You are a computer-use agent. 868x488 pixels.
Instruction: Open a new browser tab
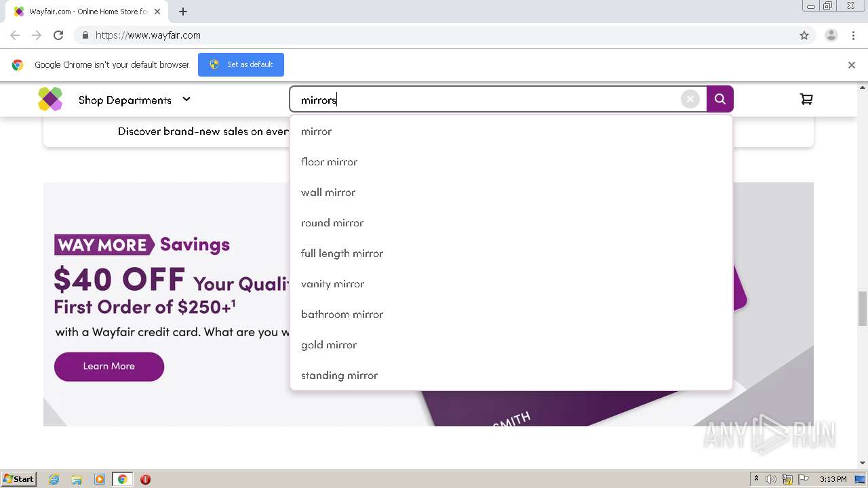[183, 12]
